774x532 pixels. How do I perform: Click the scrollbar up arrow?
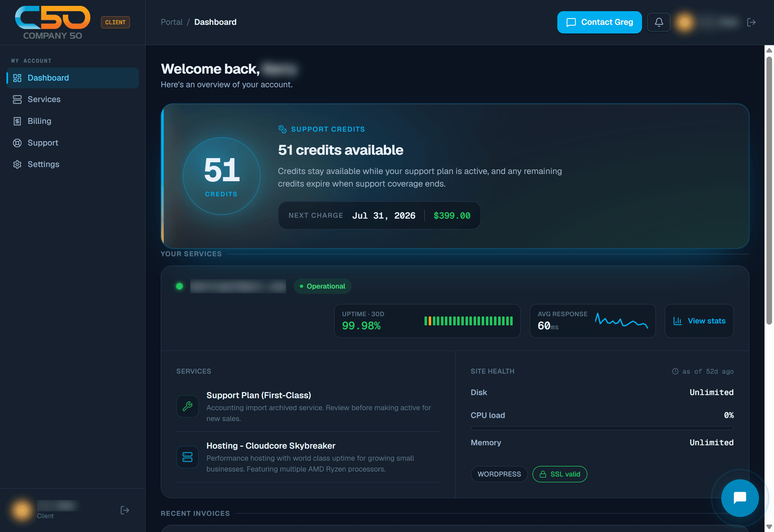click(769, 50)
